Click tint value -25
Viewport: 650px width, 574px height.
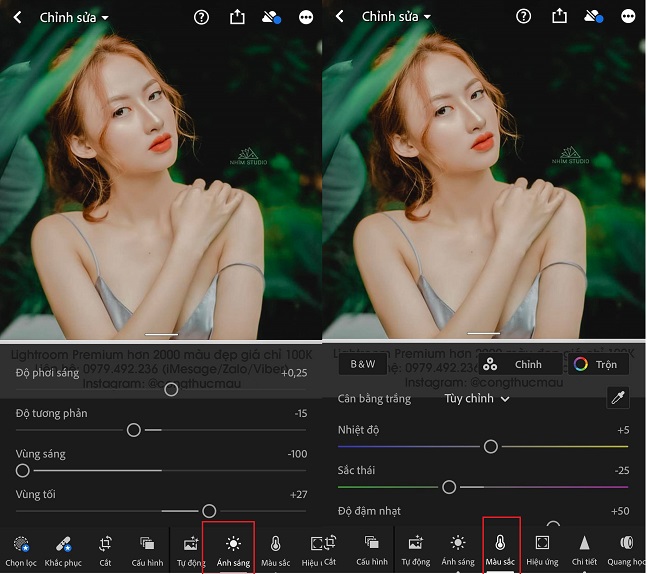coord(622,470)
